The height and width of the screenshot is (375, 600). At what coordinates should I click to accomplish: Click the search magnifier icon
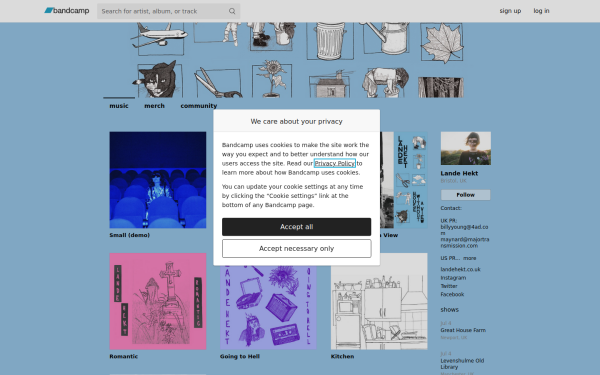[232, 11]
